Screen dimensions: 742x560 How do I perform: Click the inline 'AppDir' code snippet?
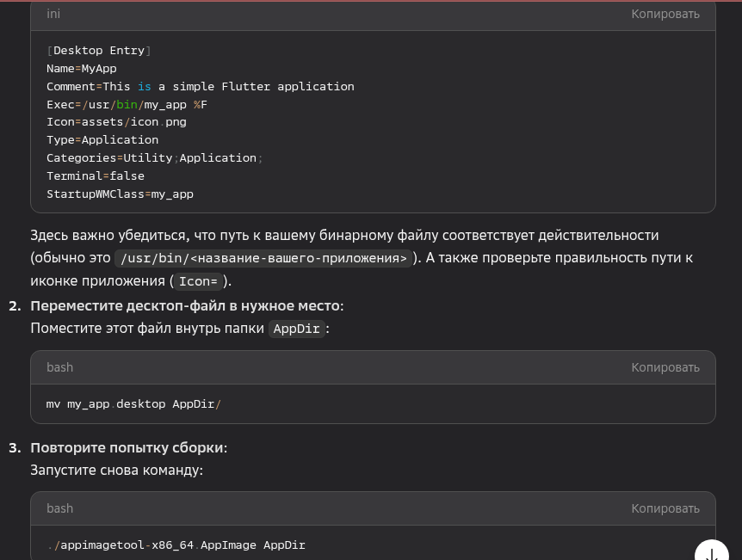point(296,329)
